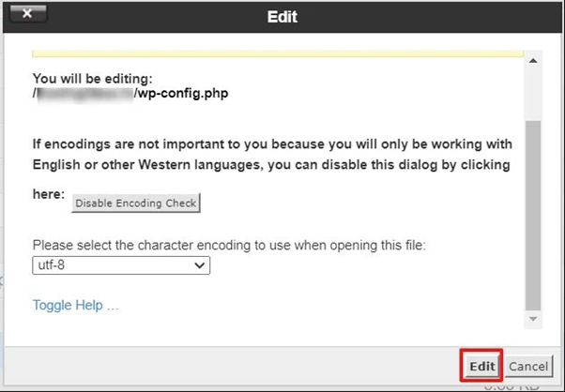Screen dimensions: 565x392
Task: Click the blurred file path text
Action: pos(84,94)
